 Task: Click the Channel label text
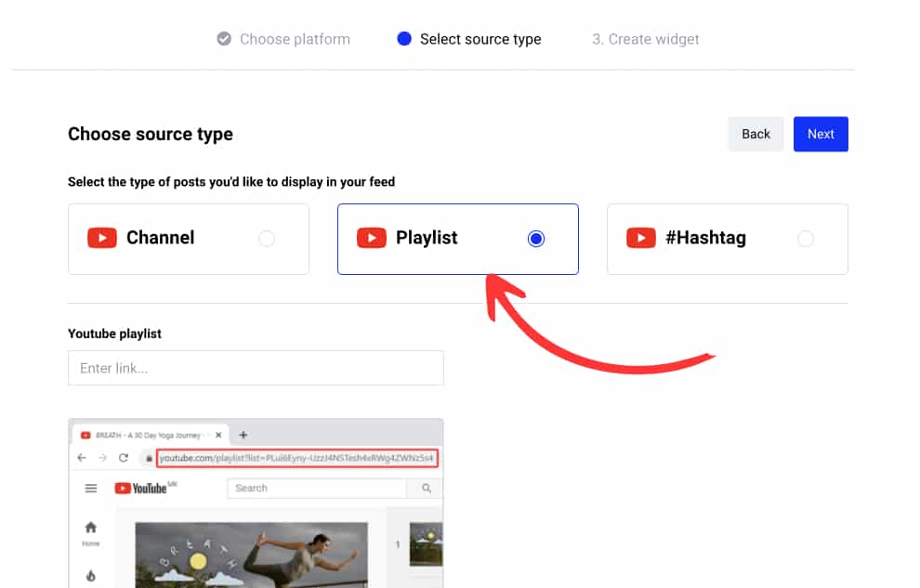[x=160, y=238]
